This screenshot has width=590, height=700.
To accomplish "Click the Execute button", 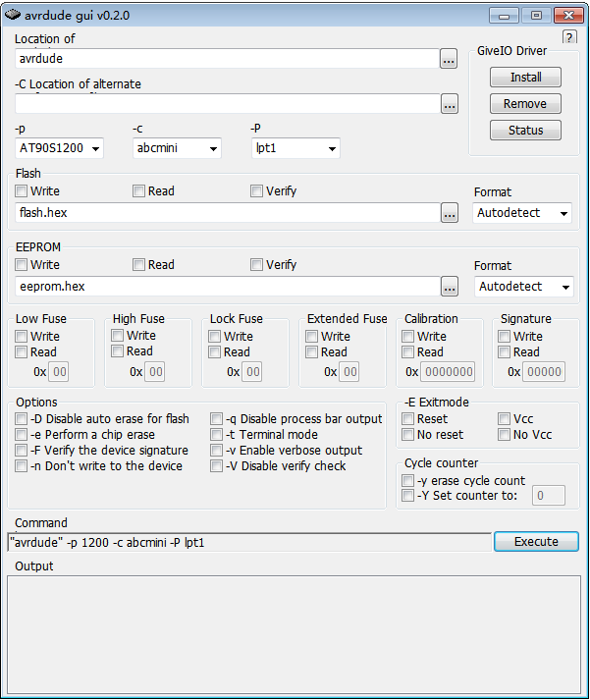I will tap(536, 542).
